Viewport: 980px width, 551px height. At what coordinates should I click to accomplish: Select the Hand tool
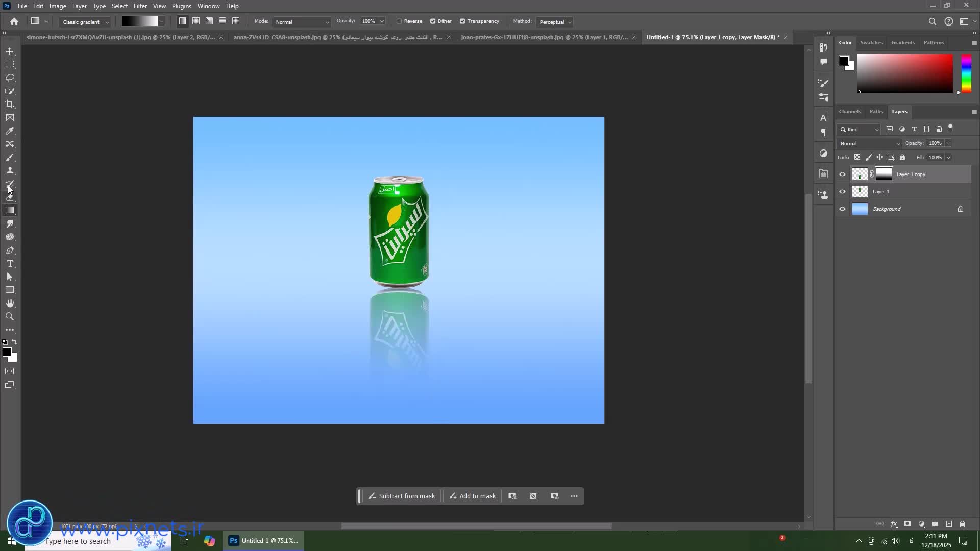click(10, 304)
